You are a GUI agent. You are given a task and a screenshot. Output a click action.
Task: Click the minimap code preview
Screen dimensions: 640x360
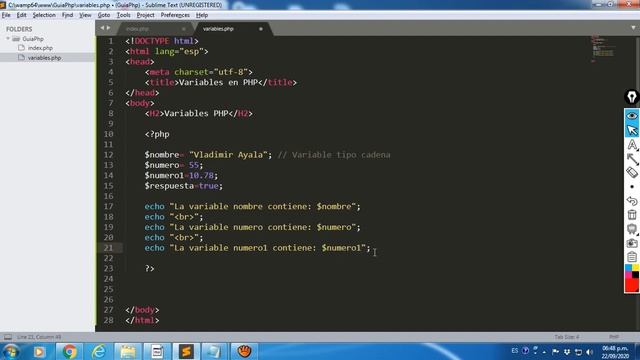[603, 48]
